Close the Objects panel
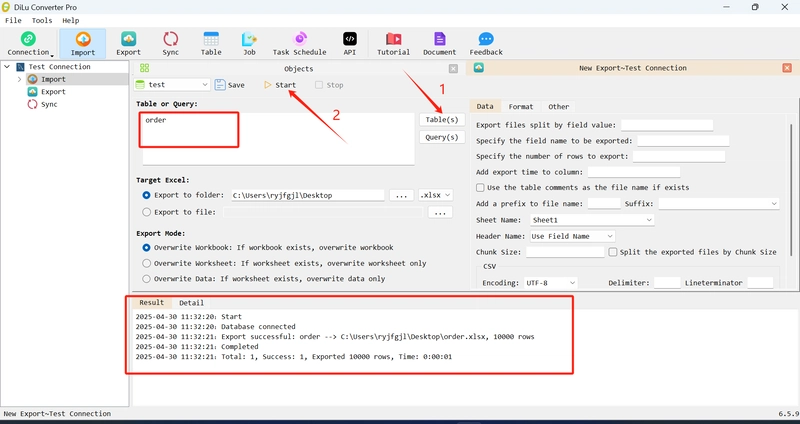The width and height of the screenshot is (800, 424). click(x=453, y=68)
